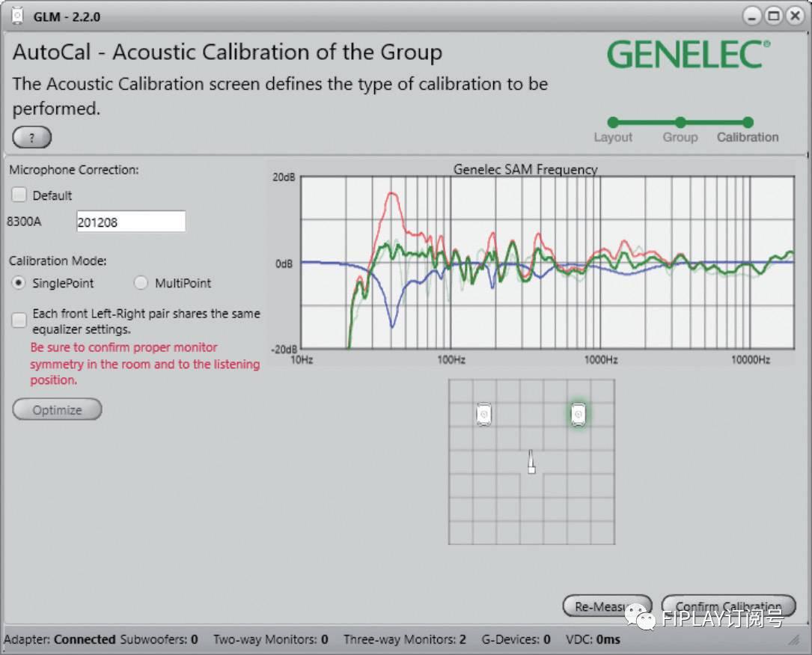Click the Genelec logo

pyautogui.click(x=689, y=55)
